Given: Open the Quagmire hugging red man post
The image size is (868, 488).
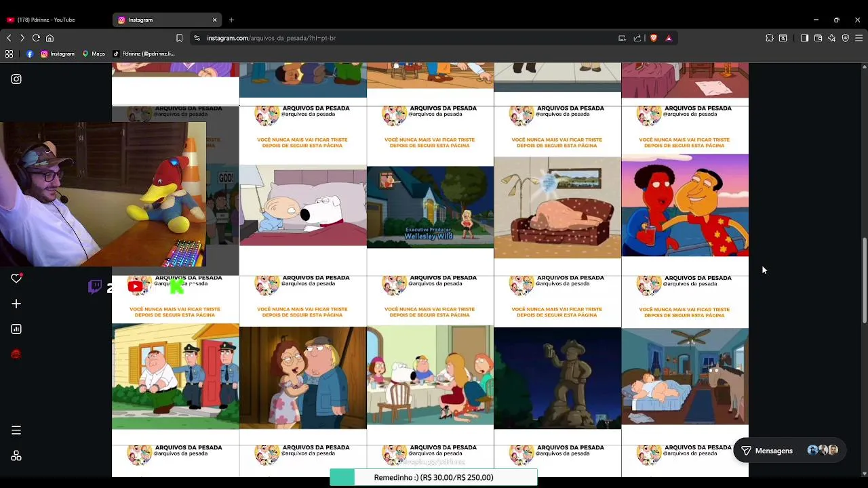Looking at the screenshot, I should coord(685,190).
